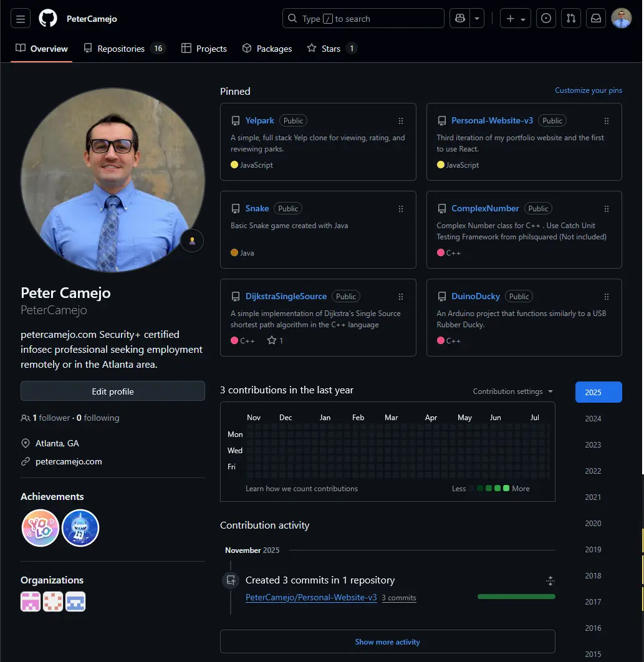Click the set status smiley on profile photo
644x662 pixels.
(x=191, y=240)
